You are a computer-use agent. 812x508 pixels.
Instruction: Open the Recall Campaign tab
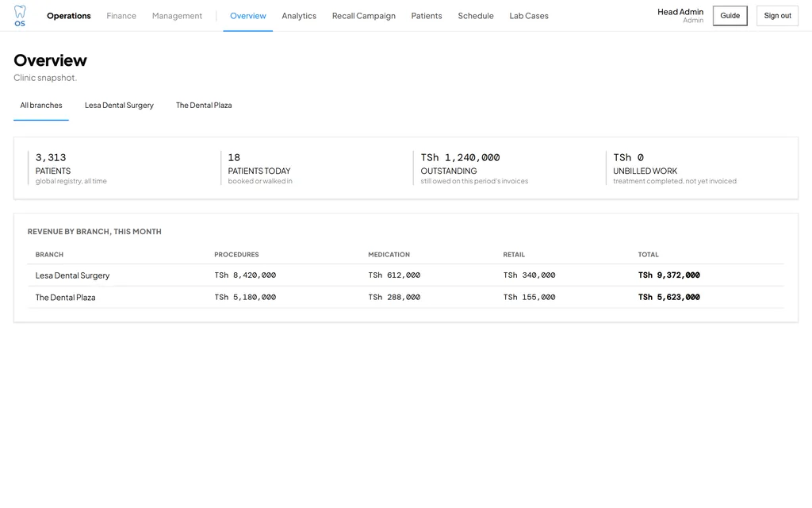pos(363,16)
